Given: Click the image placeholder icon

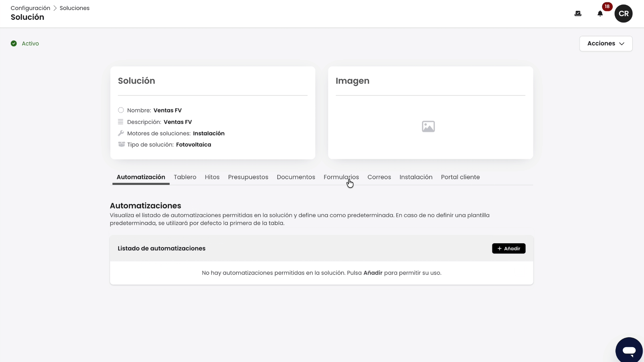Looking at the screenshot, I should click(x=428, y=126).
